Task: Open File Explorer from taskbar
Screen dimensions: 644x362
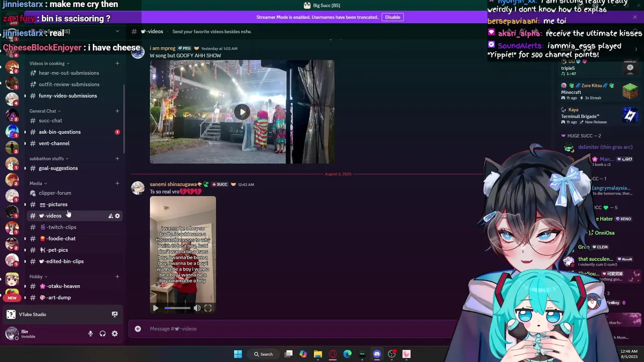Action: coord(317,354)
